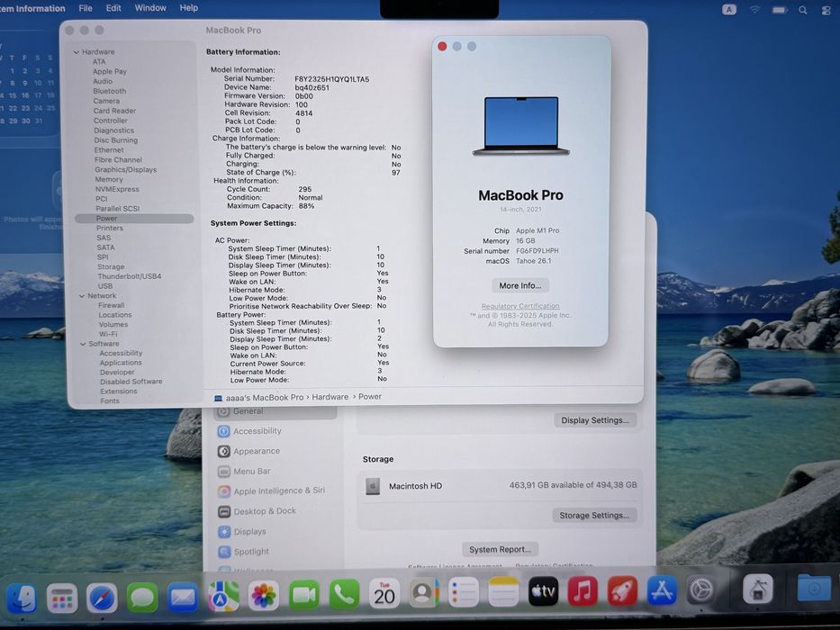Open the System Information app menu
This screenshot has width=840, height=630.
point(32,9)
